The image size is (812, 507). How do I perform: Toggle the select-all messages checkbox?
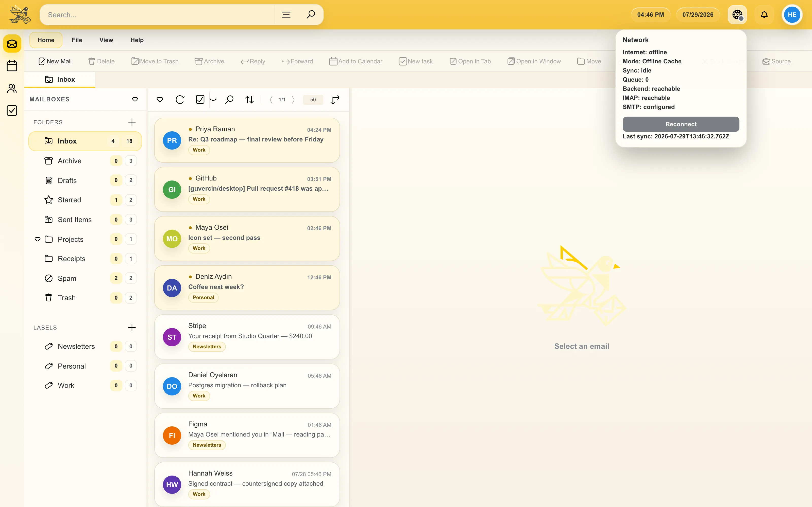pos(200,100)
